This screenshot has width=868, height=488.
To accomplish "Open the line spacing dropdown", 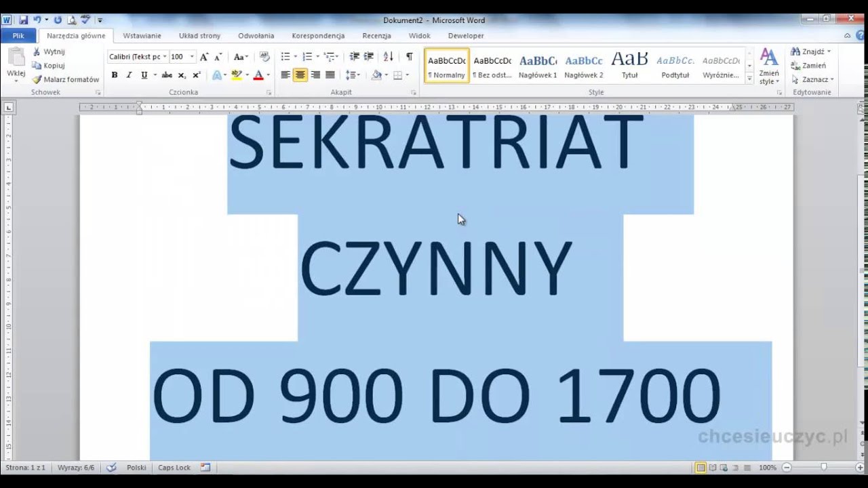I will coord(353,75).
